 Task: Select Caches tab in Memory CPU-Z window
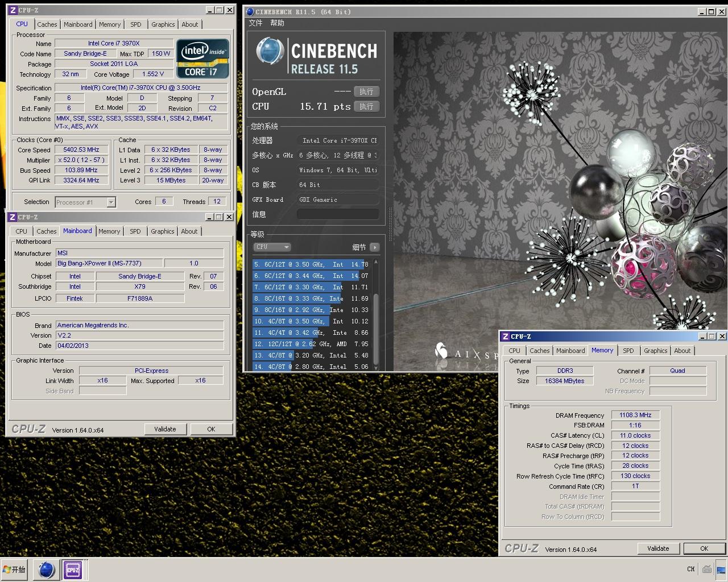pyautogui.click(x=540, y=351)
